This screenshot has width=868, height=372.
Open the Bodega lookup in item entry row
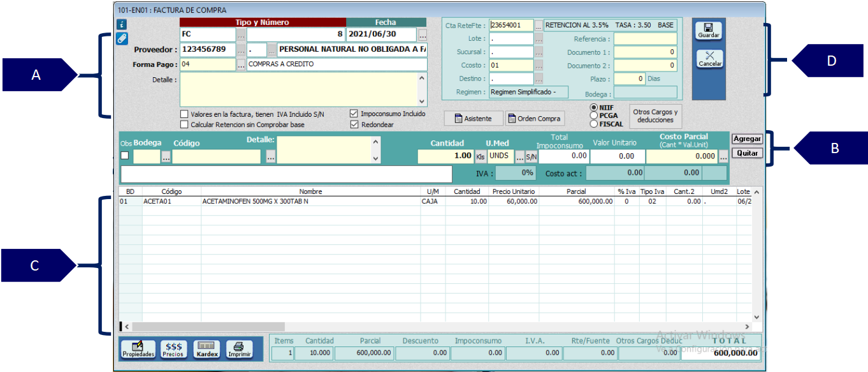coord(166,157)
